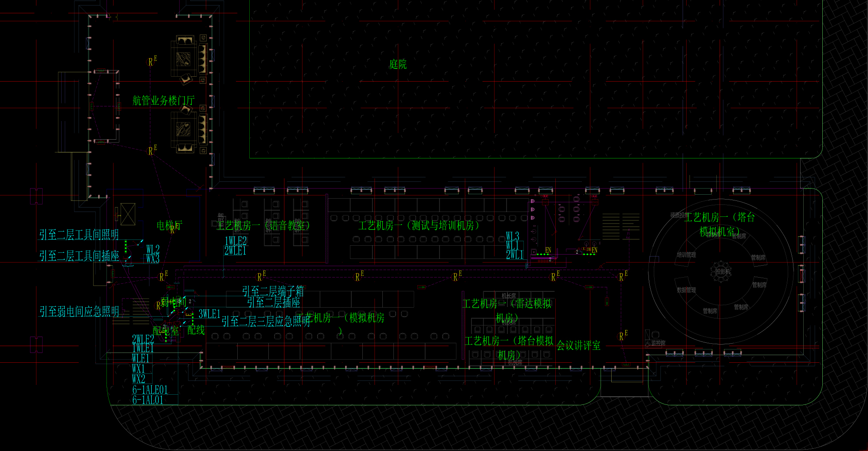868x451 pixels.
Task: Click the 6-1AL01 circuit label
Action: pyautogui.click(x=148, y=400)
